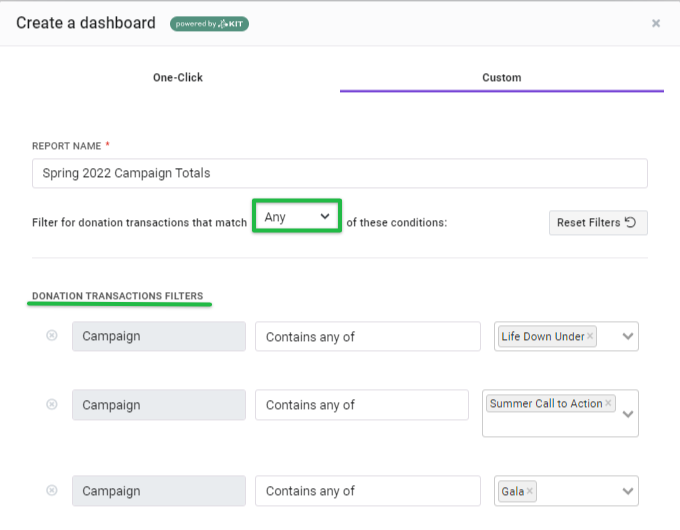Image resolution: width=680 pixels, height=530 pixels.
Task: Open second row's Contains any of operator
Action: [362, 405]
